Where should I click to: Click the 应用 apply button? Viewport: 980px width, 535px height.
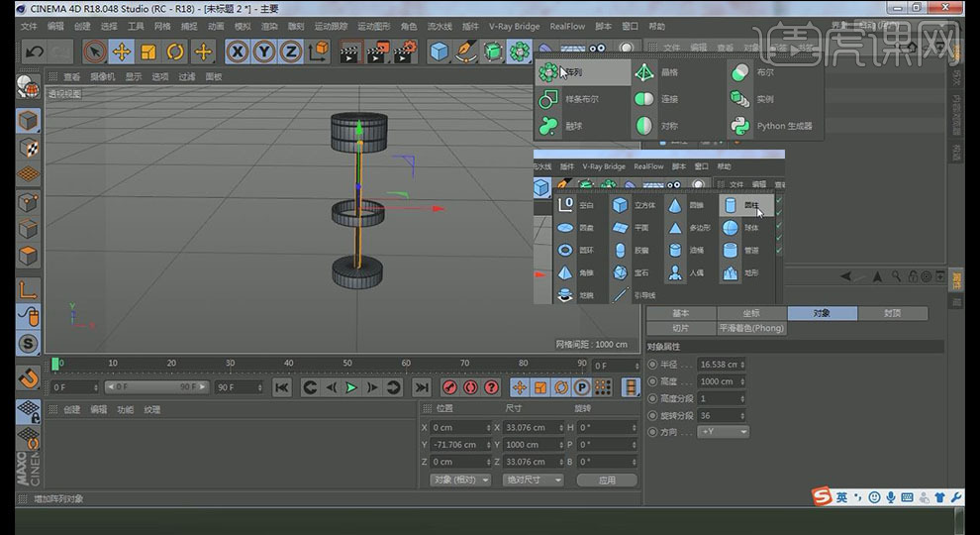pyautogui.click(x=607, y=480)
